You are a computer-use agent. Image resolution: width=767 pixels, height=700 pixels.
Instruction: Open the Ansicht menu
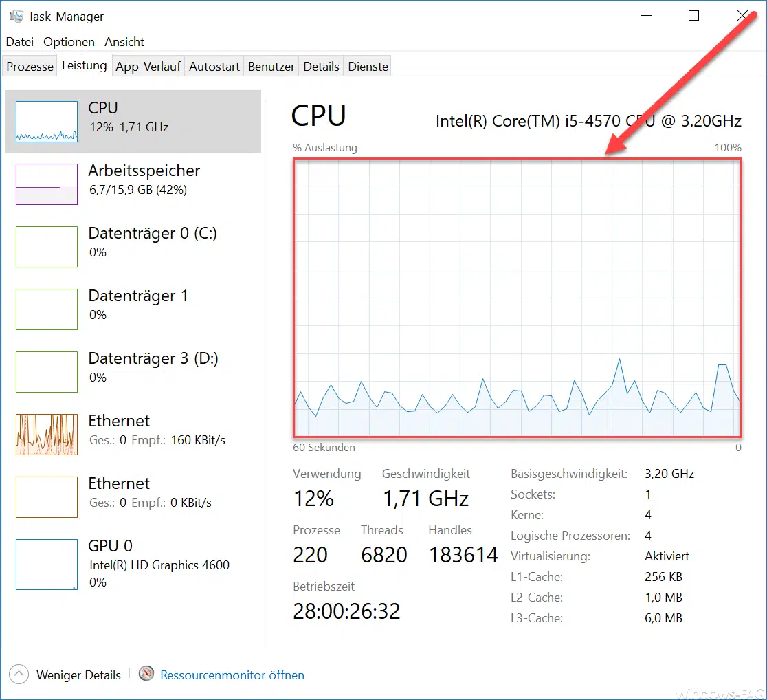click(124, 41)
